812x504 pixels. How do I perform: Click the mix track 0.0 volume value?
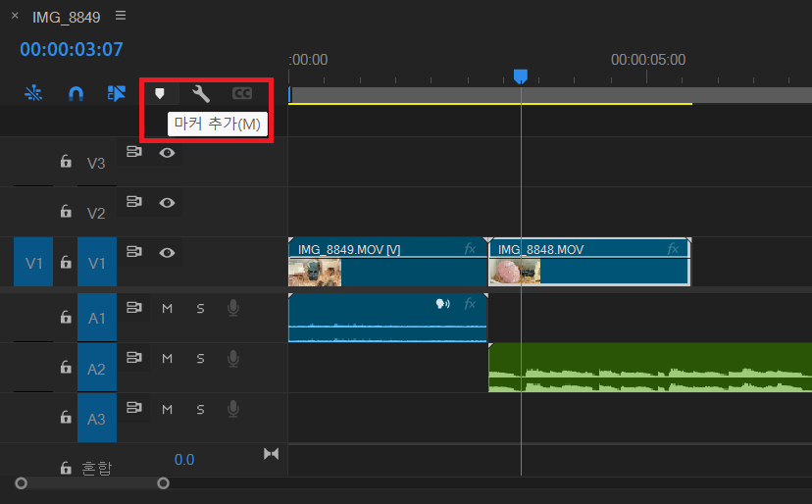coord(184,460)
